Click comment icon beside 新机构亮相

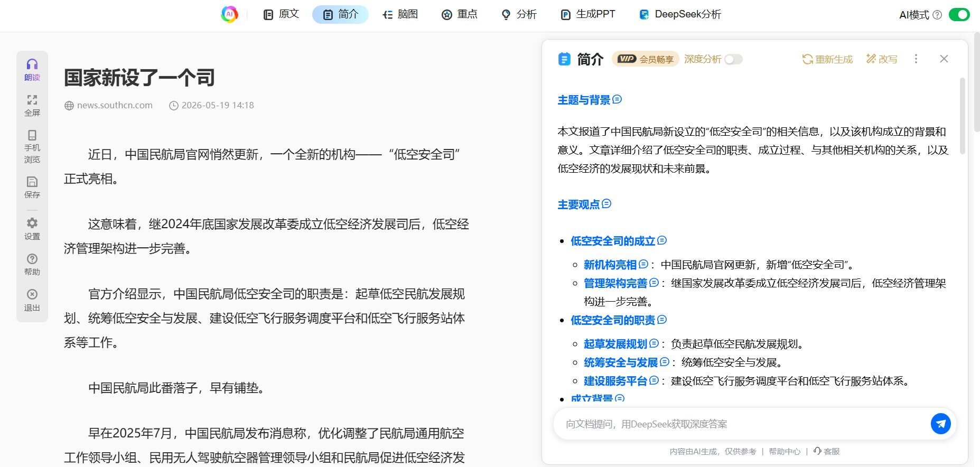pos(643,264)
